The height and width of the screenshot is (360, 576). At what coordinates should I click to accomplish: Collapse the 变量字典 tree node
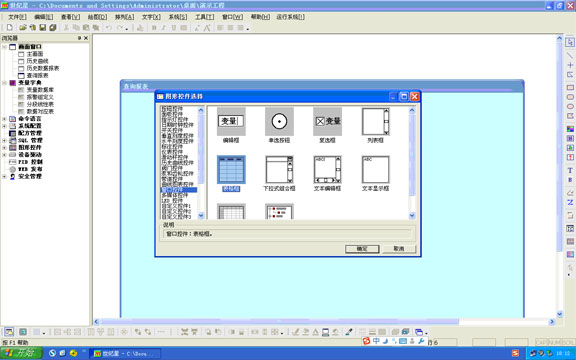[x=4, y=83]
